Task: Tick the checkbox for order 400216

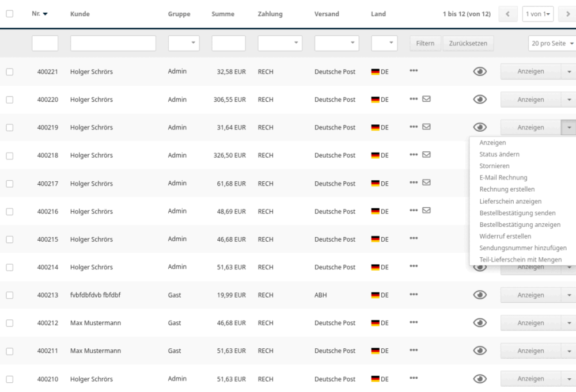Action: [10, 211]
